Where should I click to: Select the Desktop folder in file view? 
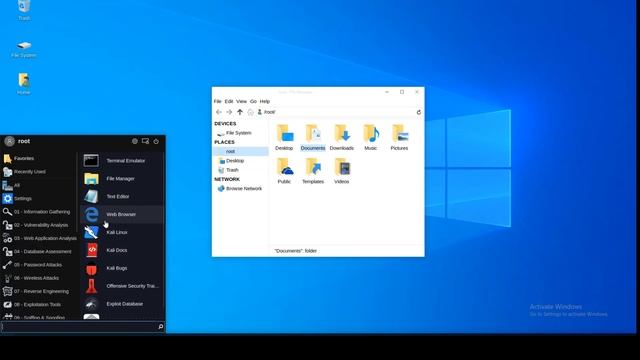click(284, 138)
